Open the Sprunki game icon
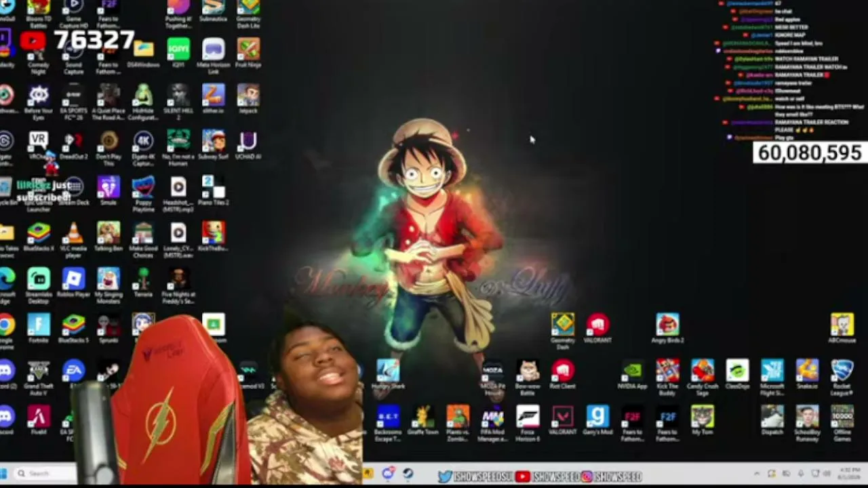 click(x=108, y=325)
